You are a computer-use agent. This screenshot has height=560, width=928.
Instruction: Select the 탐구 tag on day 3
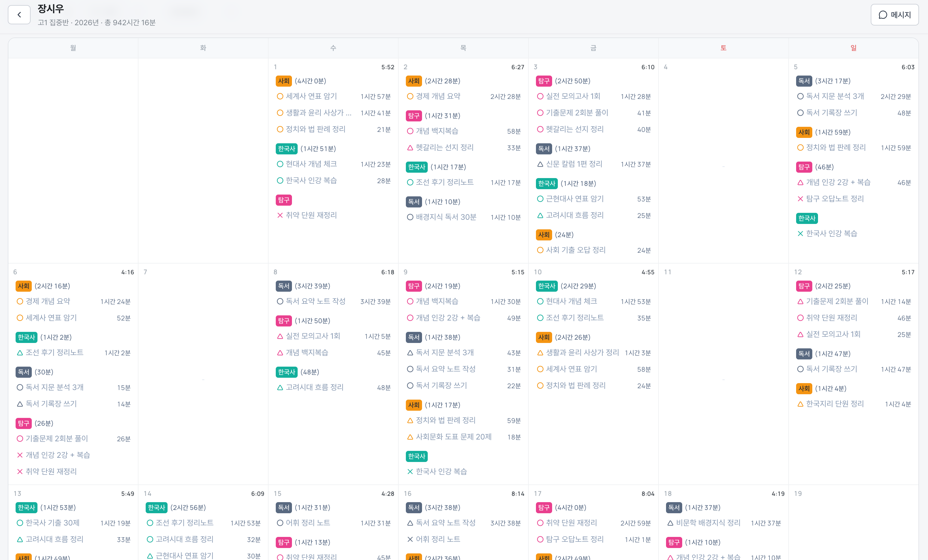543,81
